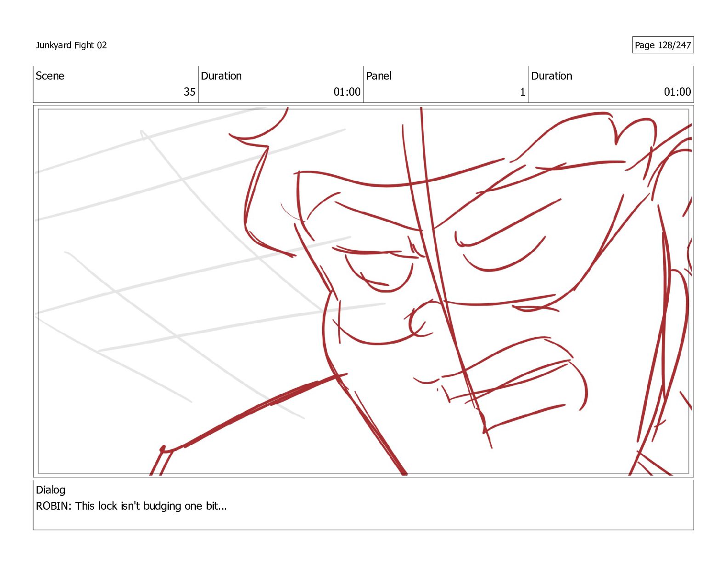Click the scene Duration label beside Scene
Image resolution: width=728 pixels, height=563 pixels.
pos(221,76)
